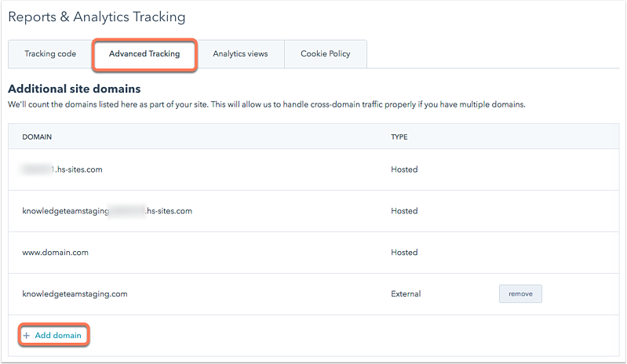Click the DOMAIN column header
Screen dimensions: 627x364
(37, 137)
